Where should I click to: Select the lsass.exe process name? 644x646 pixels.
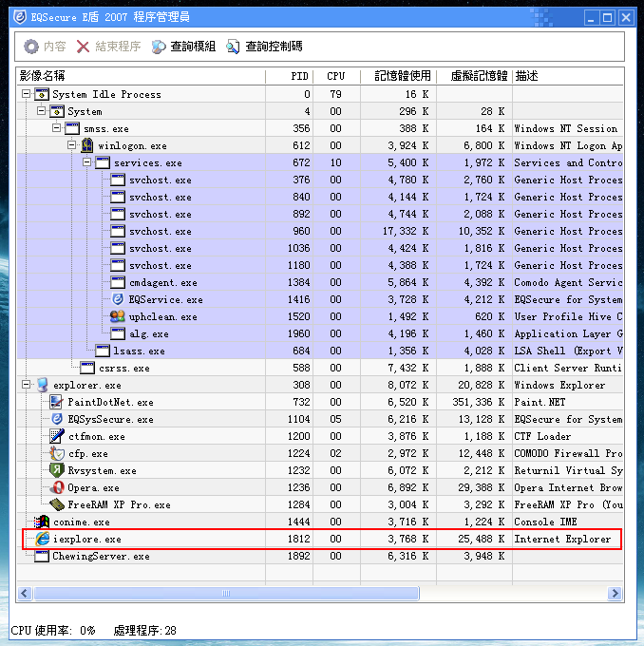(140, 351)
